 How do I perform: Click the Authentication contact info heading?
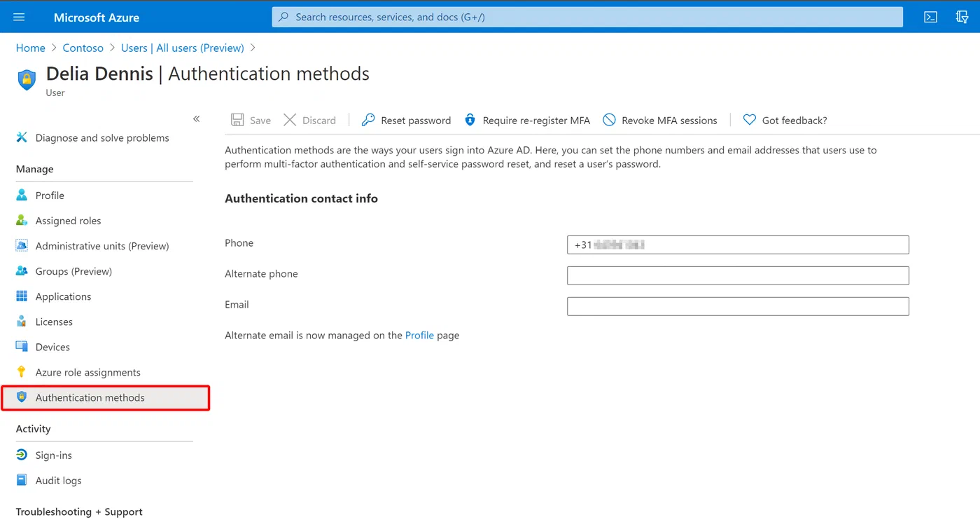tap(301, 198)
